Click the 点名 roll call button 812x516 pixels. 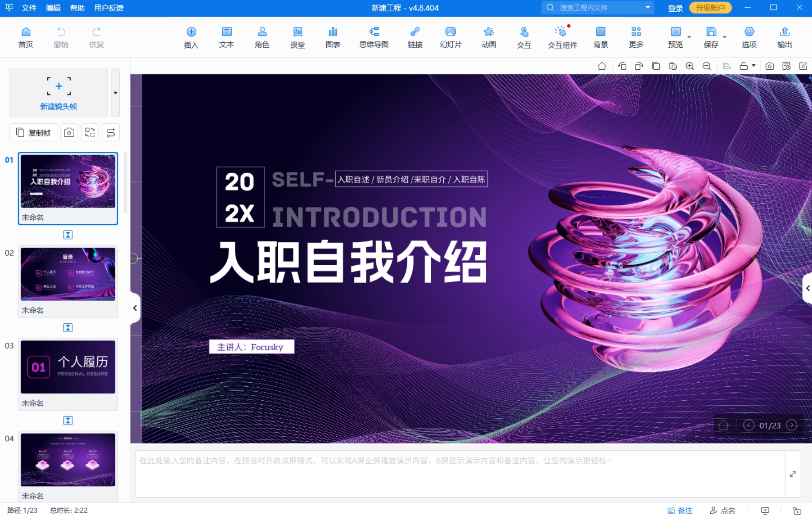722,510
